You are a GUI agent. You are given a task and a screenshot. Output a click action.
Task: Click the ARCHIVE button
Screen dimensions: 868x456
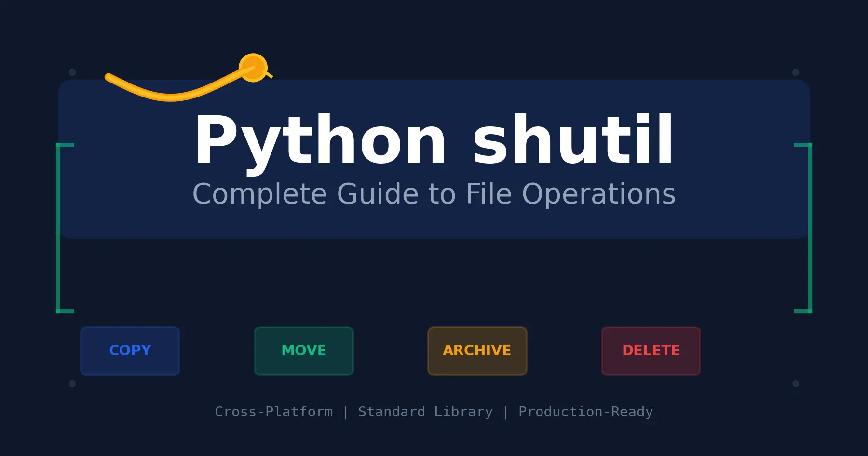click(x=477, y=351)
